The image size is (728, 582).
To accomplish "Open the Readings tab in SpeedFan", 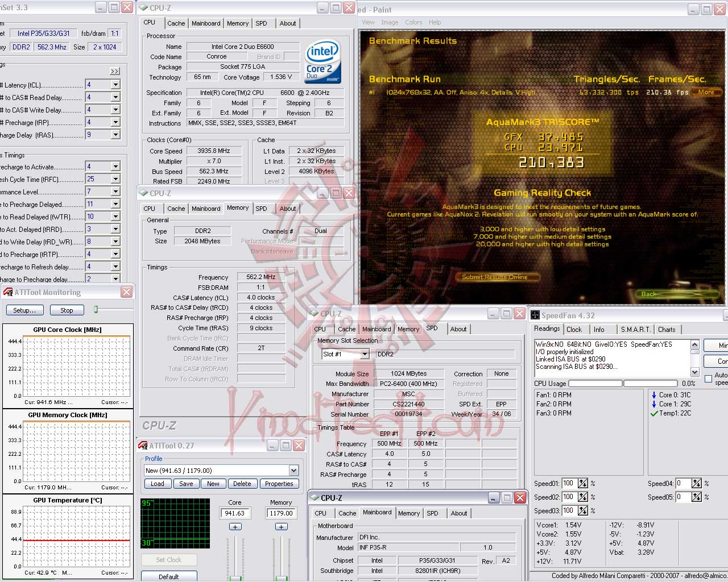I will pos(547,329).
